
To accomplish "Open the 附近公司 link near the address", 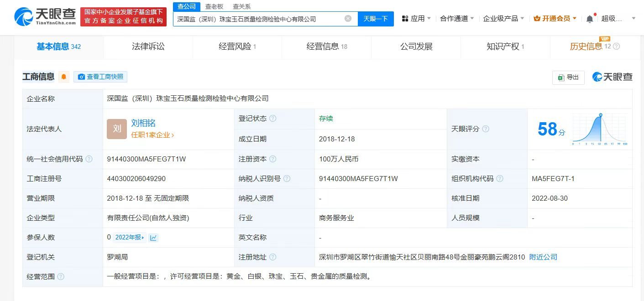I will pos(543,257).
